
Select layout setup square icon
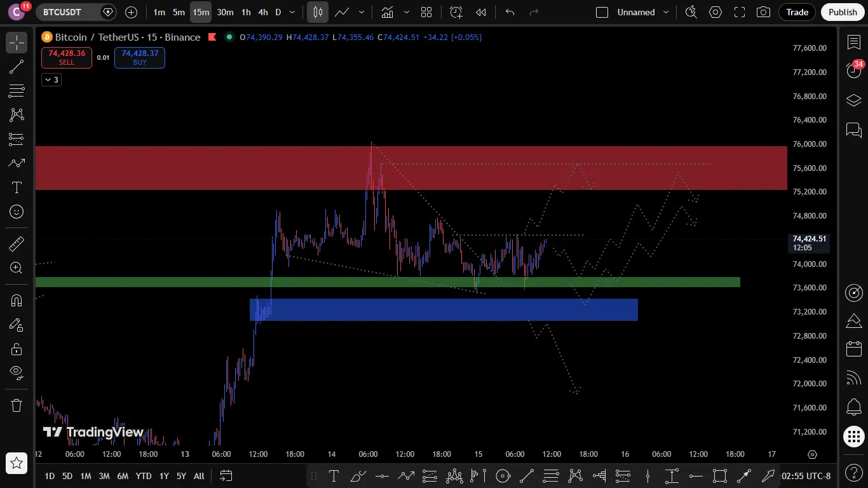click(602, 12)
